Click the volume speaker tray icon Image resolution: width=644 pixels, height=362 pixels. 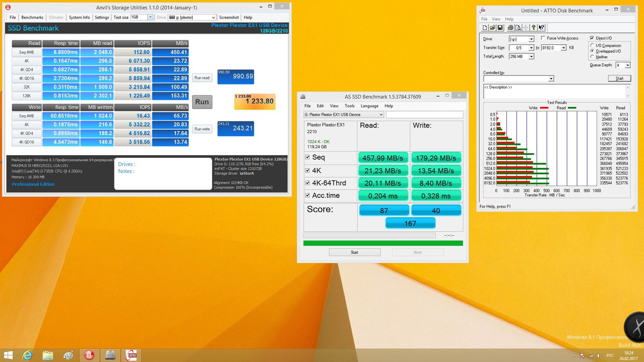pyautogui.click(x=599, y=356)
